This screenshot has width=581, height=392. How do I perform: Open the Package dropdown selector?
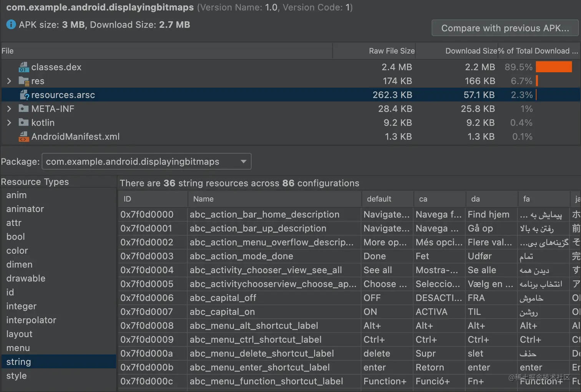(x=146, y=161)
